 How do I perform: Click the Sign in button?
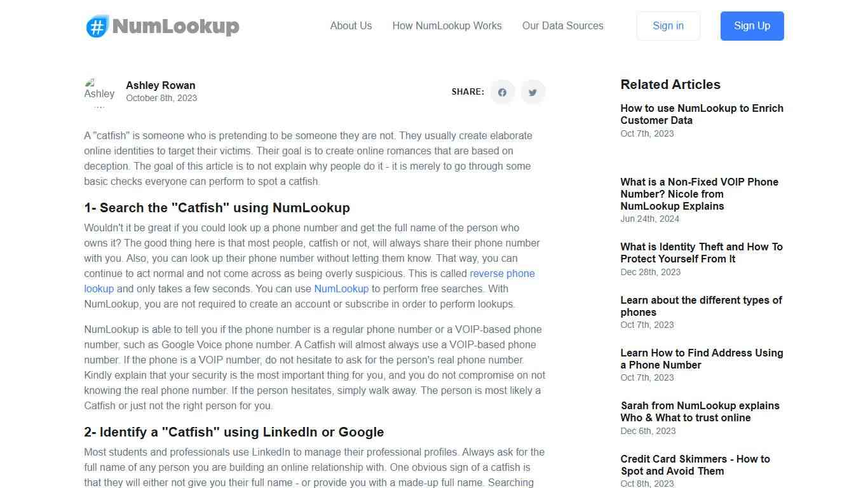coord(668,26)
